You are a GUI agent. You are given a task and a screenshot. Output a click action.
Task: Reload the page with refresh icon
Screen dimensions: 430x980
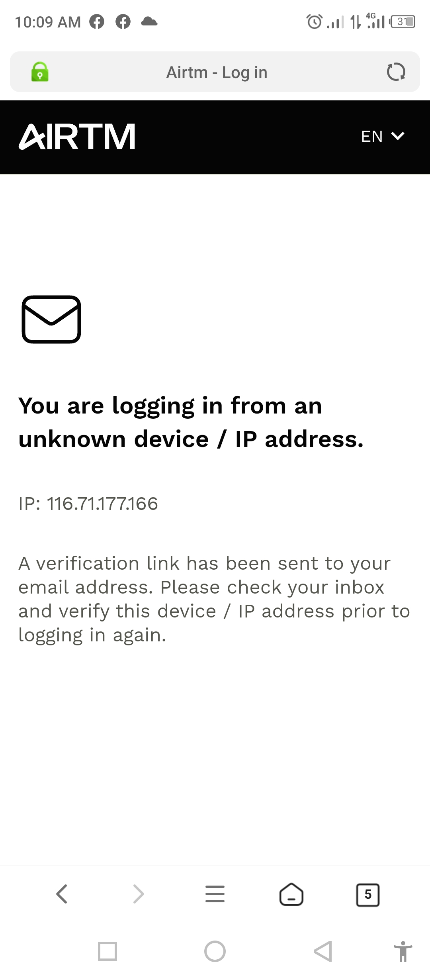click(x=396, y=72)
